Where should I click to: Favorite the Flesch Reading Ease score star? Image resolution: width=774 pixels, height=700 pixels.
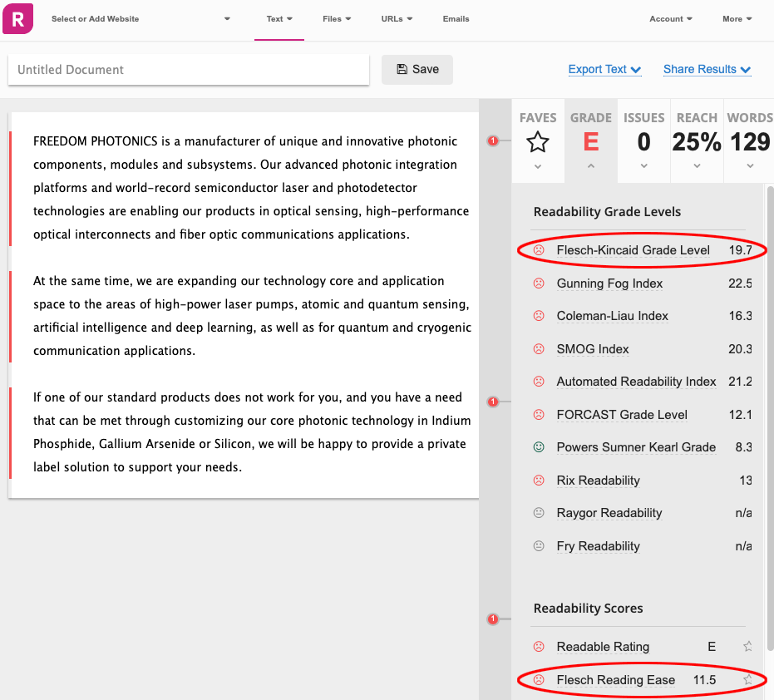[748, 680]
